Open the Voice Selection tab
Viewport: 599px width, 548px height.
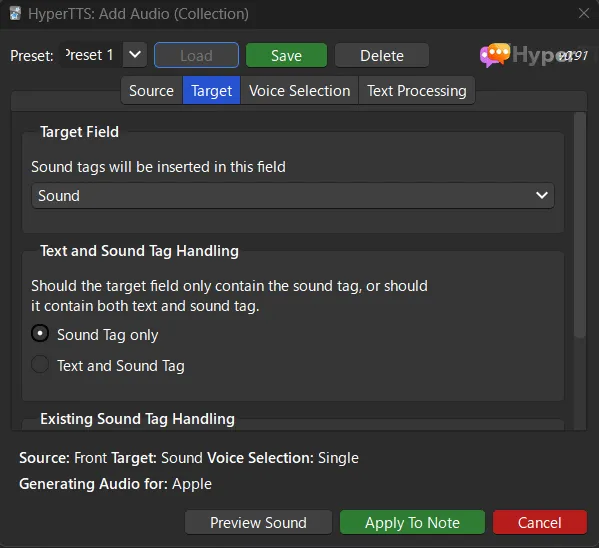point(300,91)
